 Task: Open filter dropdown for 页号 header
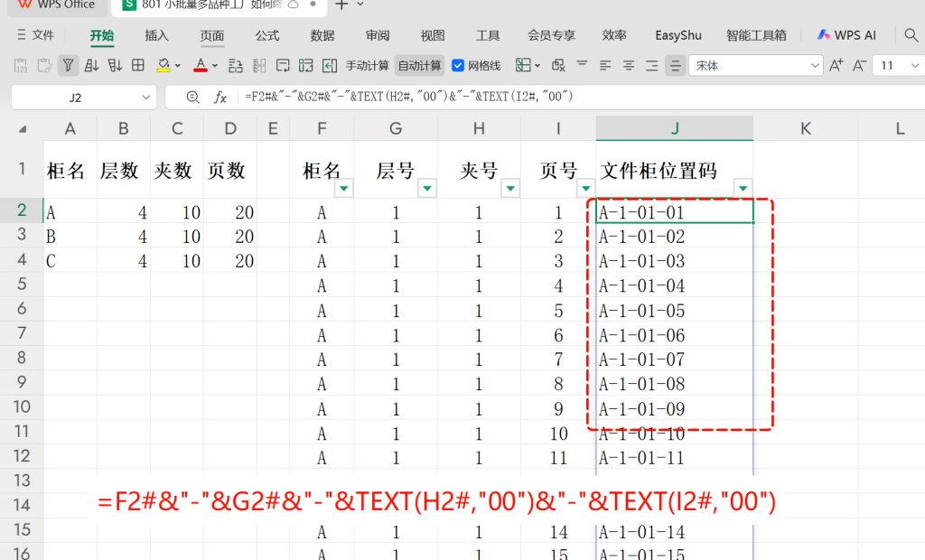click(585, 188)
